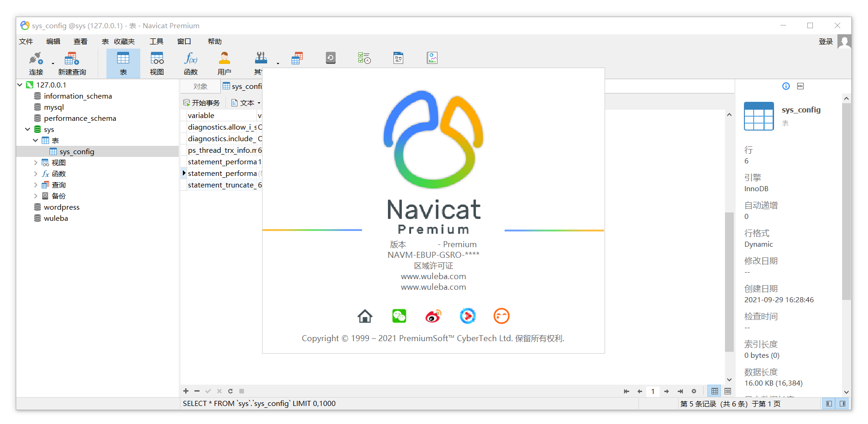Click the 其它 (Others) tools icon

(x=261, y=58)
